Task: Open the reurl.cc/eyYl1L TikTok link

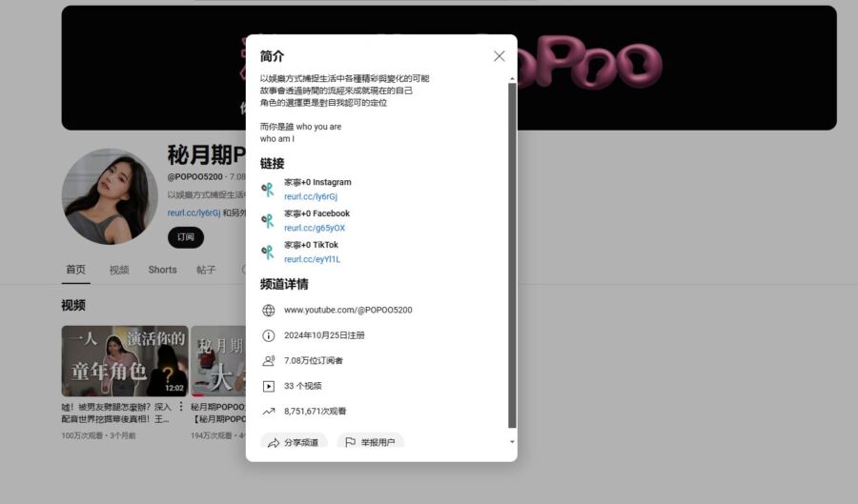Action: 312,259
